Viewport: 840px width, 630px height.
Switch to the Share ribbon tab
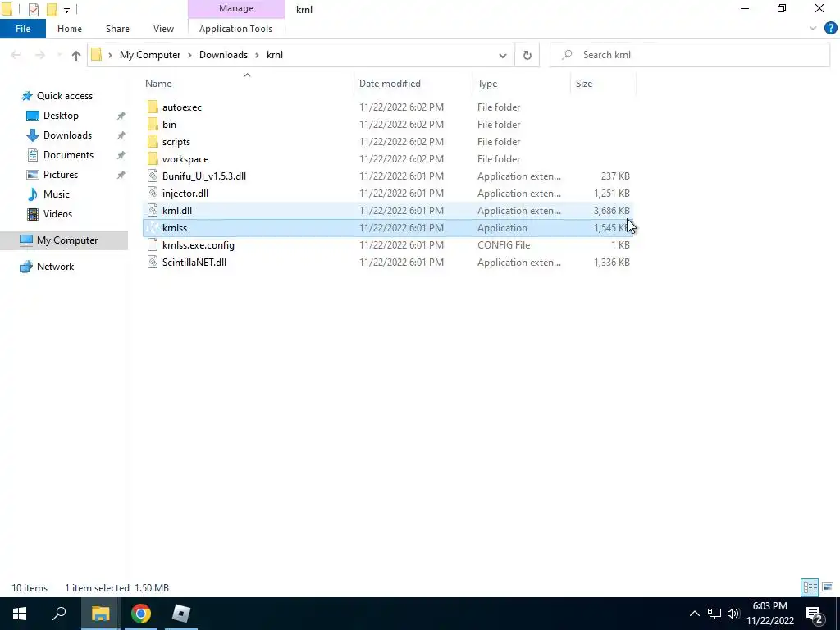[x=117, y=29]
